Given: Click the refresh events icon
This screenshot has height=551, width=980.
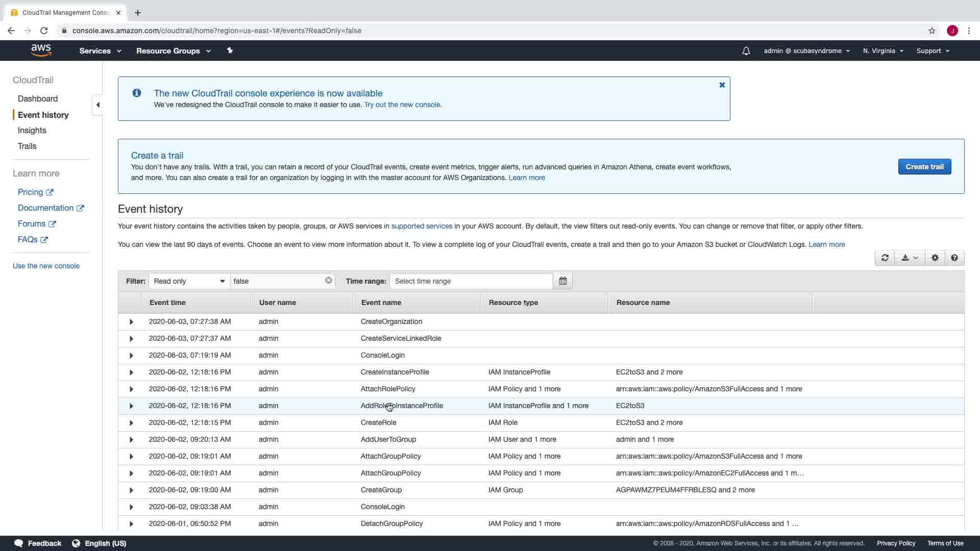Looking at the screenshot, I should (885, 258).
